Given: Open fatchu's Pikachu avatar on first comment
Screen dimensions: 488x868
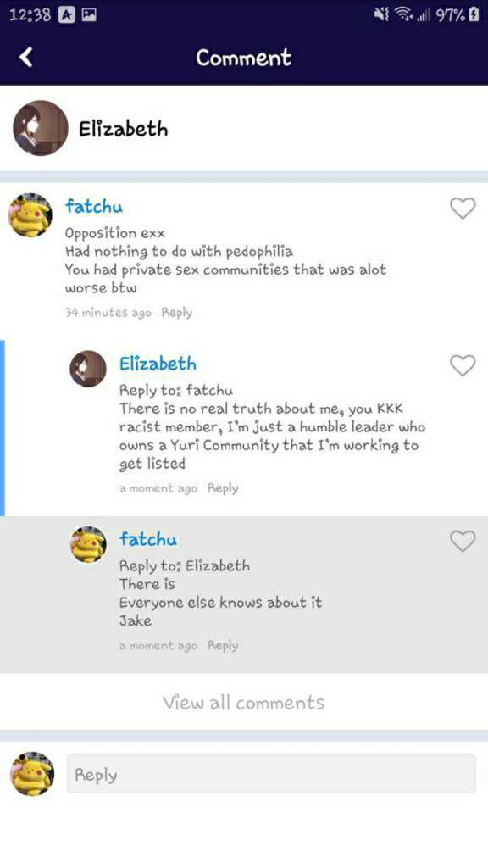Looking at the screenshot, I should tap(30, 215).
